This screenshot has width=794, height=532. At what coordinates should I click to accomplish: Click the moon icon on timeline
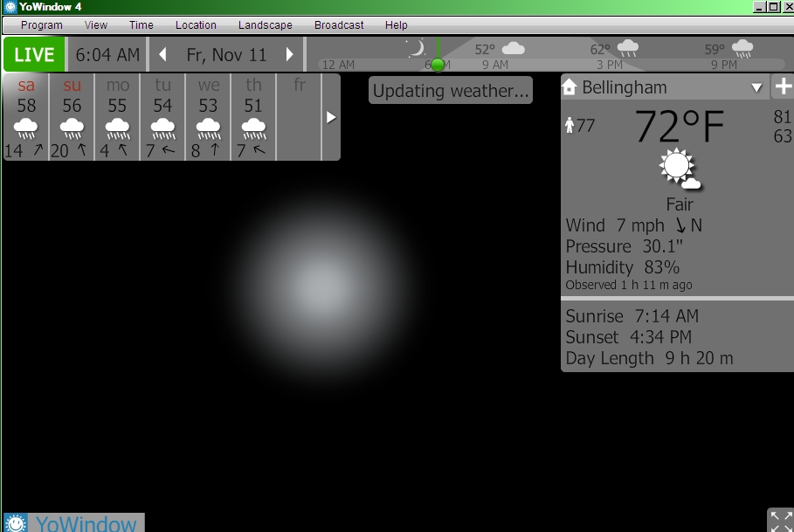(x=418, y=48)
